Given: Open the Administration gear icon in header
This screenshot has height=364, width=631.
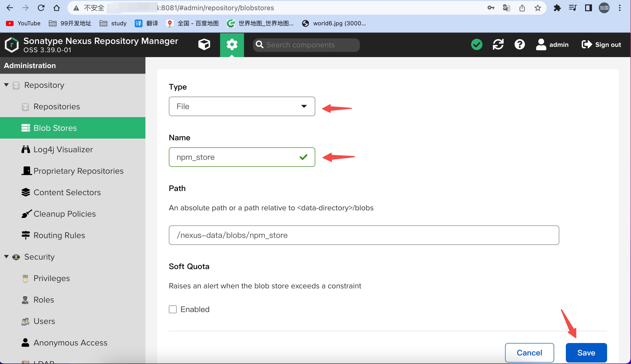Looking at the screenshot, I should tap(232, 44).
